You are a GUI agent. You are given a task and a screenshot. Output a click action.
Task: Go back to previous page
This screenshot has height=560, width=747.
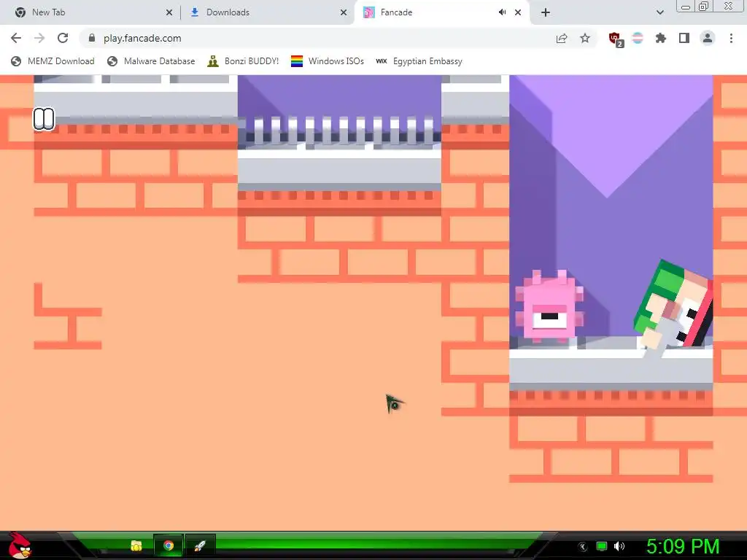pyautogui.click(x=16, y=38)
